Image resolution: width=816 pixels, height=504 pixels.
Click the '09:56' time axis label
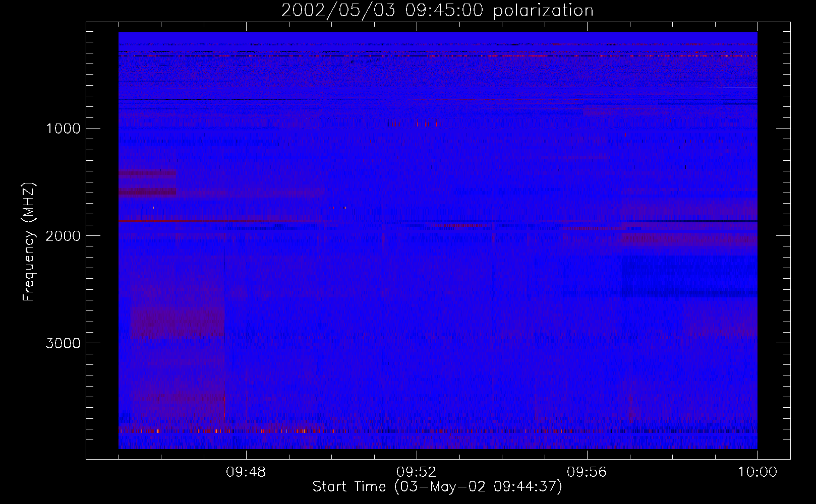click(x=587, y=472)
